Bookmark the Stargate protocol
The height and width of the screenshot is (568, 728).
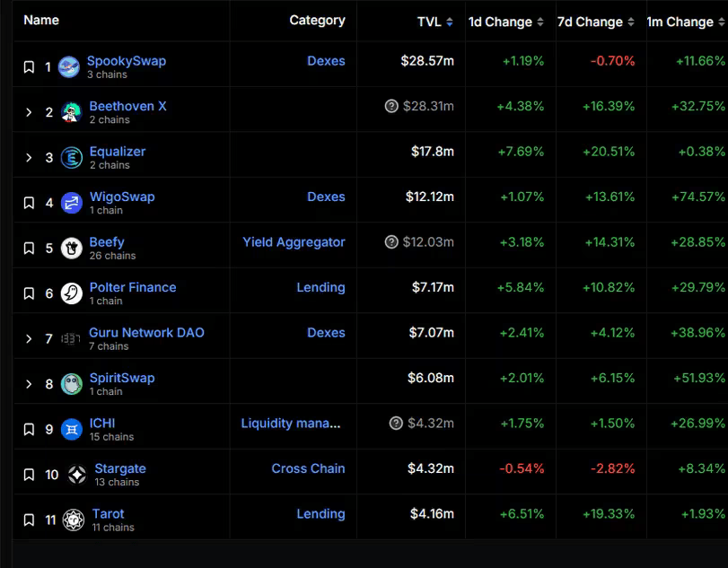[29, 475]
